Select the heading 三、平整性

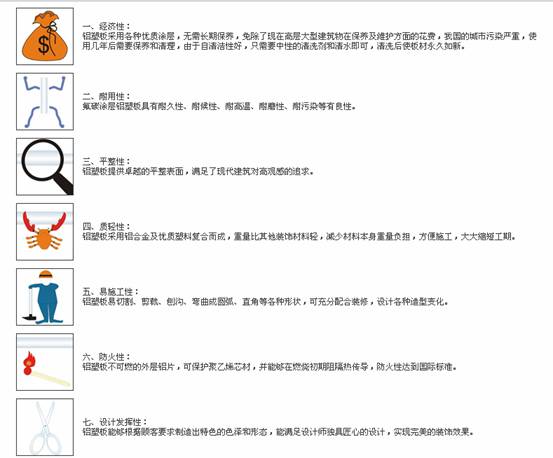pos(107,161)
